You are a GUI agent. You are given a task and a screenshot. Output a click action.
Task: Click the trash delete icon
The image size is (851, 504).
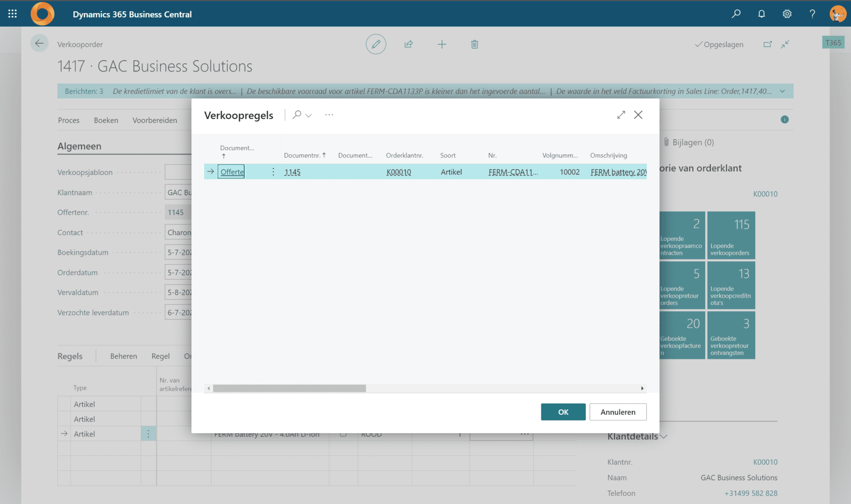click(x=475, y=44)
